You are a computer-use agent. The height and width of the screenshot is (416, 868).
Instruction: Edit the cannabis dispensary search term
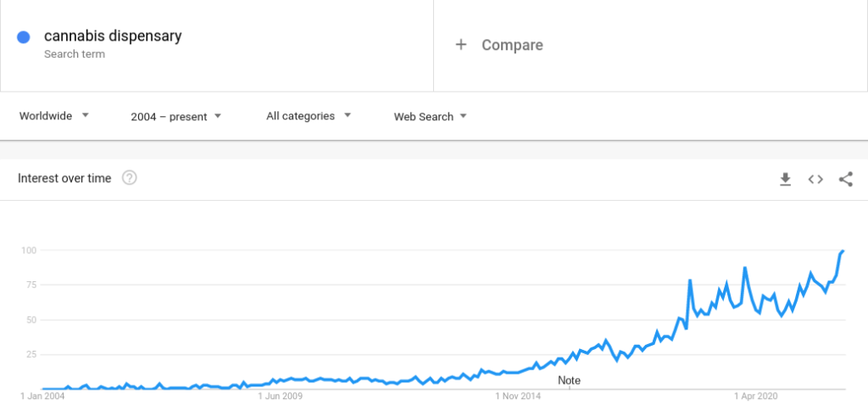tap(113, 36)
